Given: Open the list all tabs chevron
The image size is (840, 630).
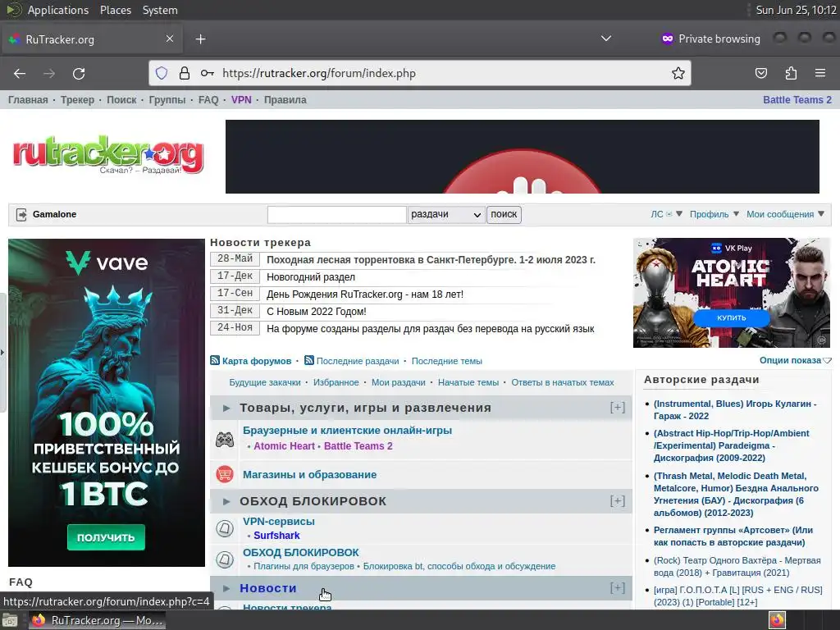Looking at the screenshot, I should coord(606,39).
